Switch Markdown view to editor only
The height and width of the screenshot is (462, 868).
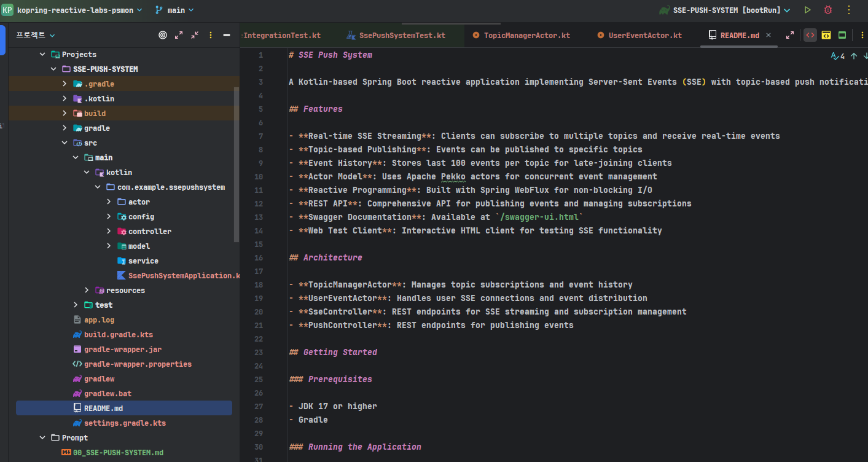coord(810,35)
